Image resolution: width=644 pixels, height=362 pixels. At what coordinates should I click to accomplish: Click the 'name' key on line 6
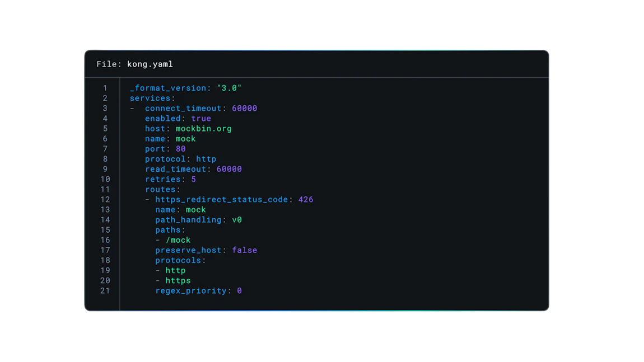155,139
